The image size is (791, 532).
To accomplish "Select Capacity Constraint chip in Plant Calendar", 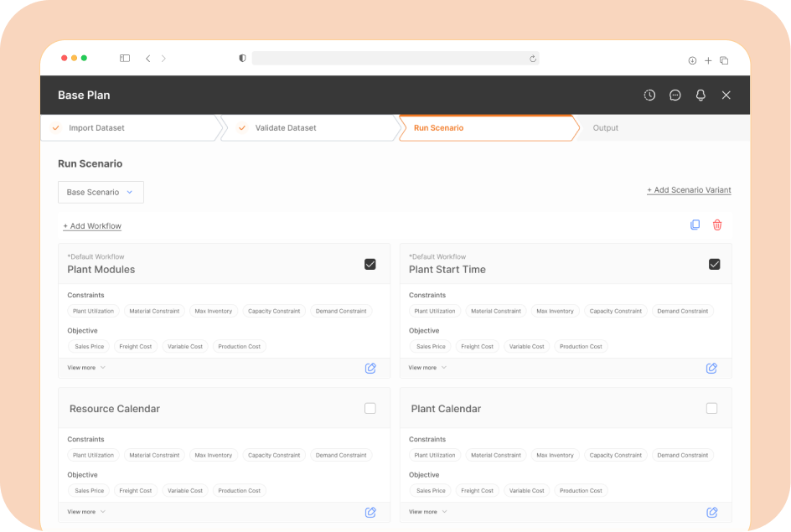I will pyautogui.click(x=615, y=456).
